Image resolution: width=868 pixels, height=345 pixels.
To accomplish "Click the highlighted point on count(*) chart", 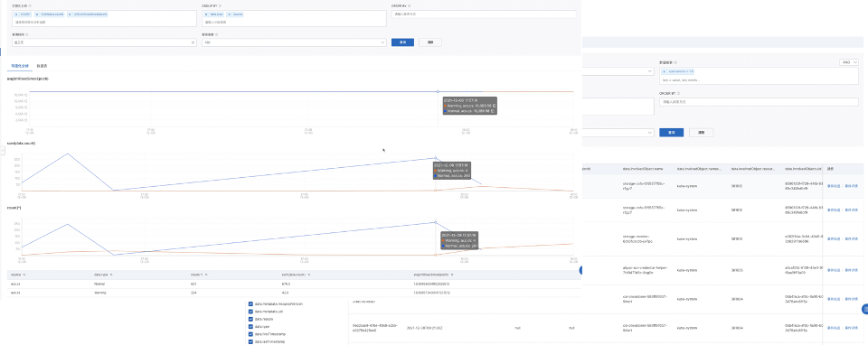I will pyautogui.click(x=436, y=222).
